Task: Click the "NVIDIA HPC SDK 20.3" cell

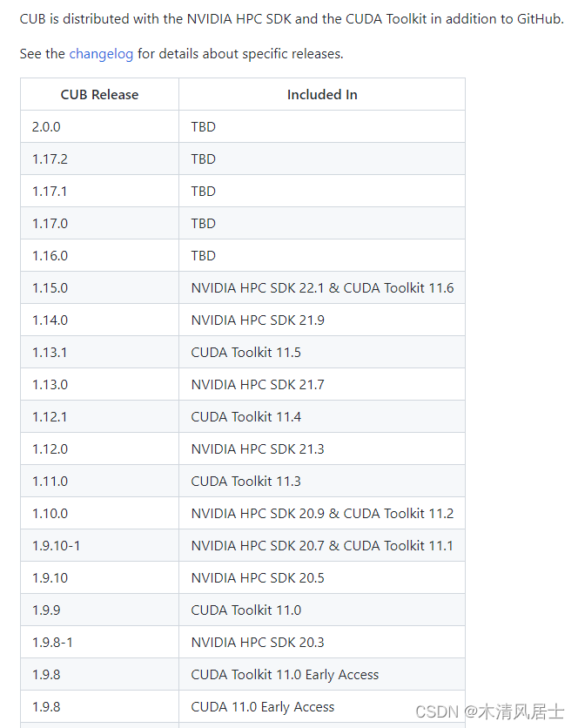Action: pos(322,642)
